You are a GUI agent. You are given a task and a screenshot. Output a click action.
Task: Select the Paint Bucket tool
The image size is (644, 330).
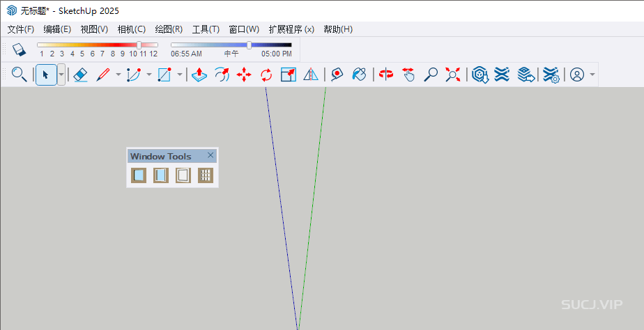[x=359, y=74]
